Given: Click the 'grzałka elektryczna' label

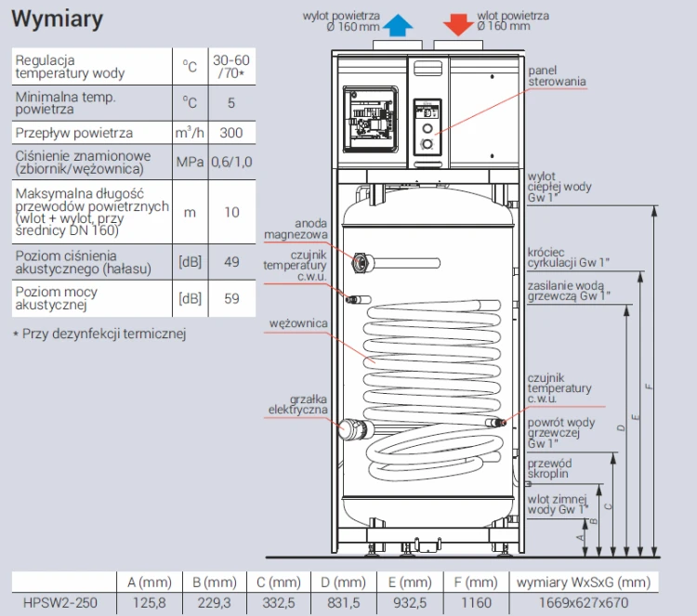Looking at the screenshot, I should (297, 404).
